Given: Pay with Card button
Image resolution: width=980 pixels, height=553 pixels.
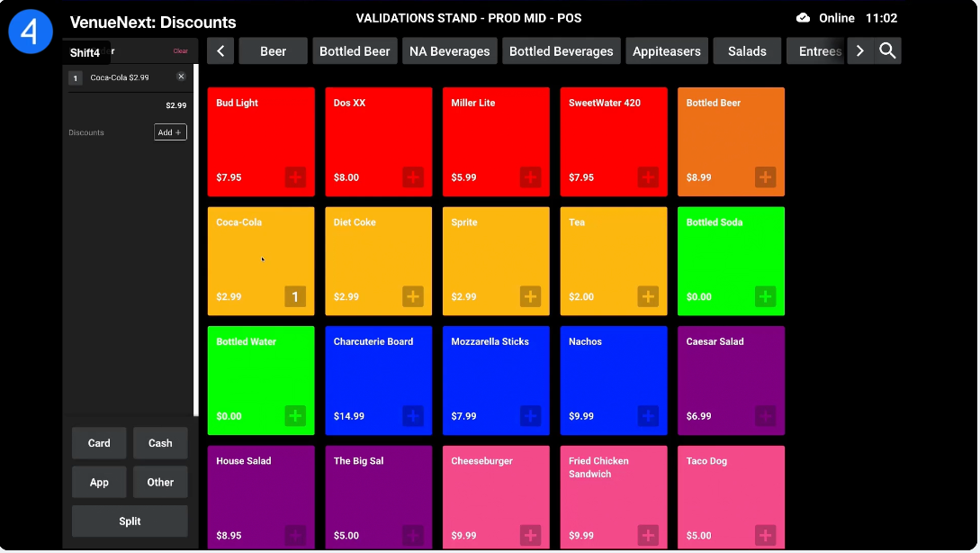Looking at the screenshot, I should tap(99, 443).
